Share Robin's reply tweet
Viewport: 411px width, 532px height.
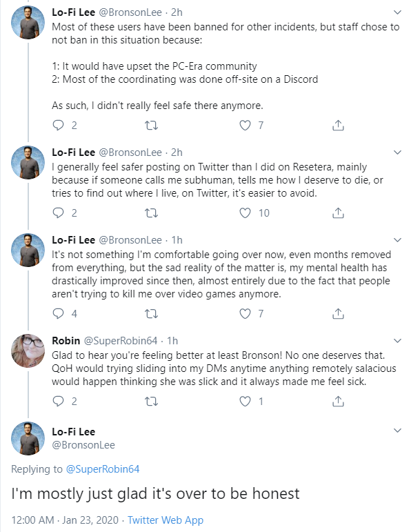338,401
